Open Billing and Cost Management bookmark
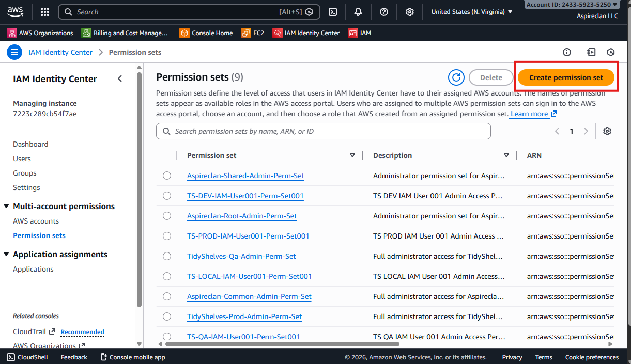This screenshot has width=631, height=364. (x=125, y=33)
